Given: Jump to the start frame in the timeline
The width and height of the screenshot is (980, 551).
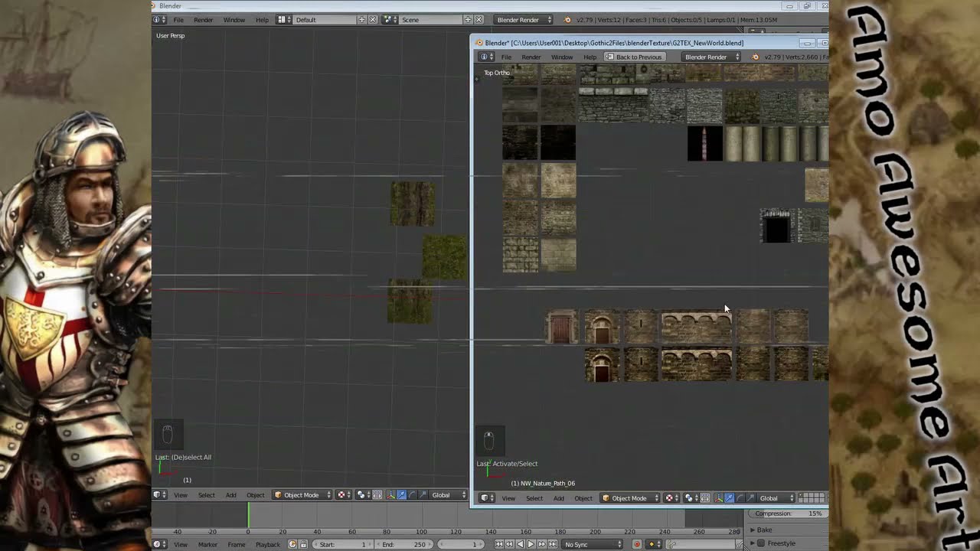Looking at the screenshot, I should coord(499,545).
